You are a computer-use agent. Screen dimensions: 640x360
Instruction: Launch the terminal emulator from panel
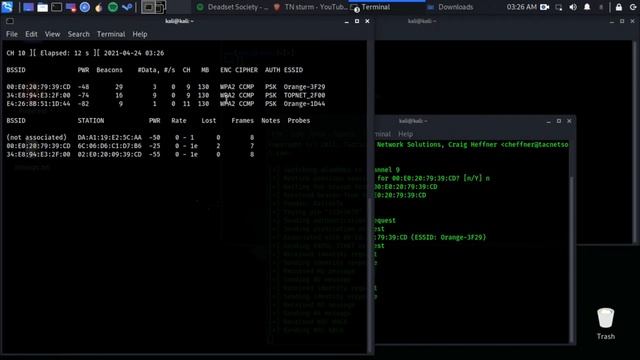coord(56,7)
